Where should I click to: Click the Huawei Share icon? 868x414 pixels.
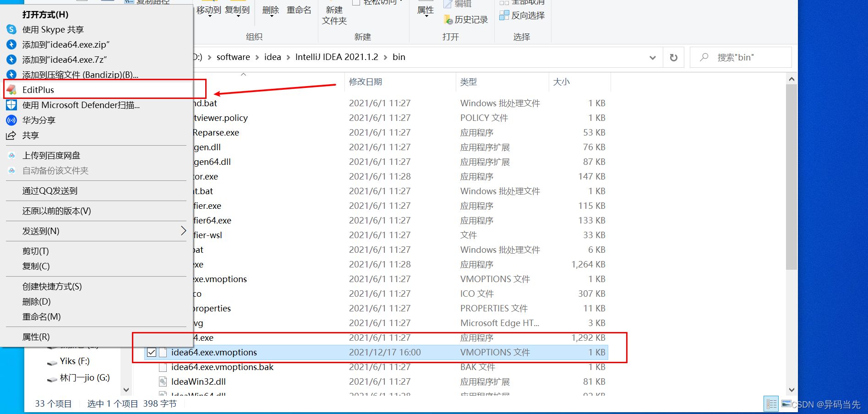pyautogui.click(x=11, y=120)
